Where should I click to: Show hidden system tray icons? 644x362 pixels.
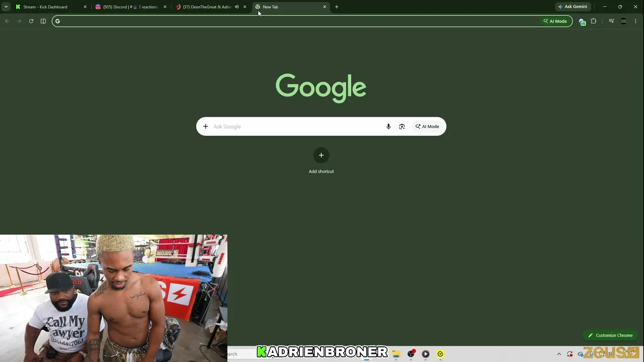559,354
